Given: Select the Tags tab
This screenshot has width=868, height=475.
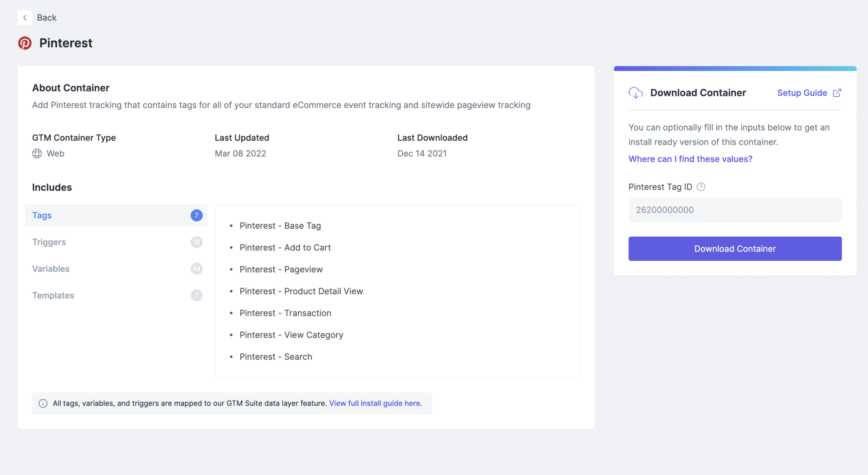Looking at the screenshot, I should [x=42, y=215].
